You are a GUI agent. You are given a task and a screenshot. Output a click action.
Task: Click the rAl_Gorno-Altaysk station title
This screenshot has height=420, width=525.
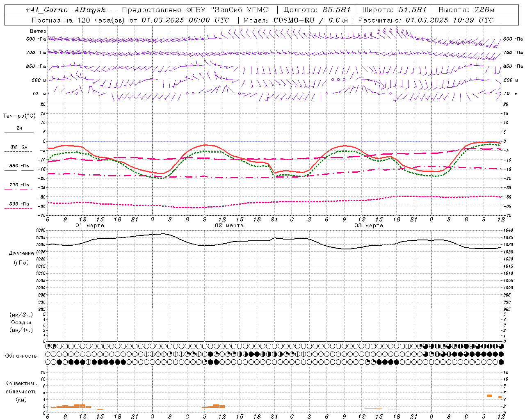click(66, 10)
